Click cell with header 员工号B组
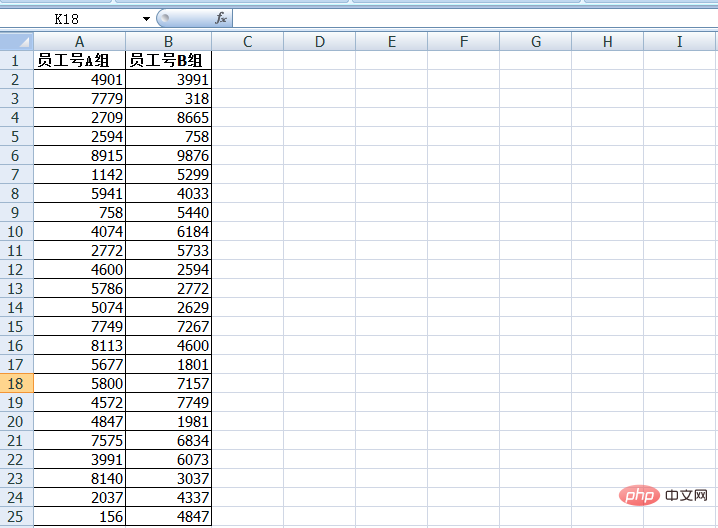This screenshot has width=718, height=528. click(x=169, y=60)
